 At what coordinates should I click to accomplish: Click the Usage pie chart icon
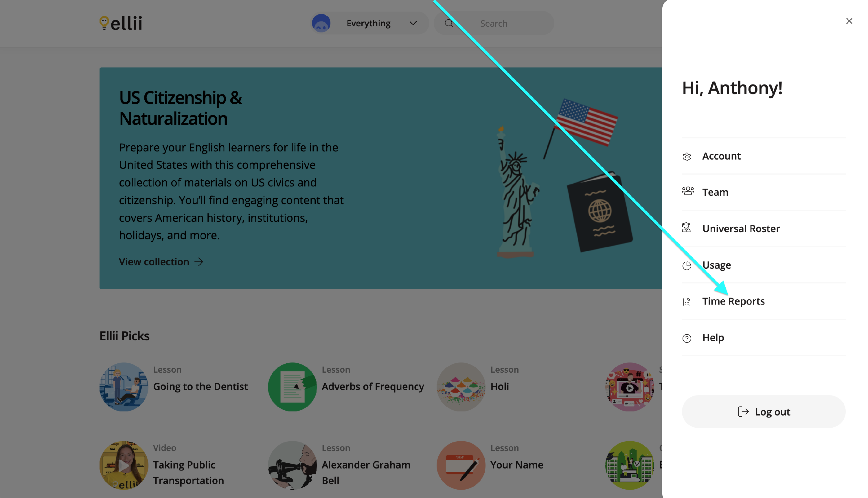[687, 266]
